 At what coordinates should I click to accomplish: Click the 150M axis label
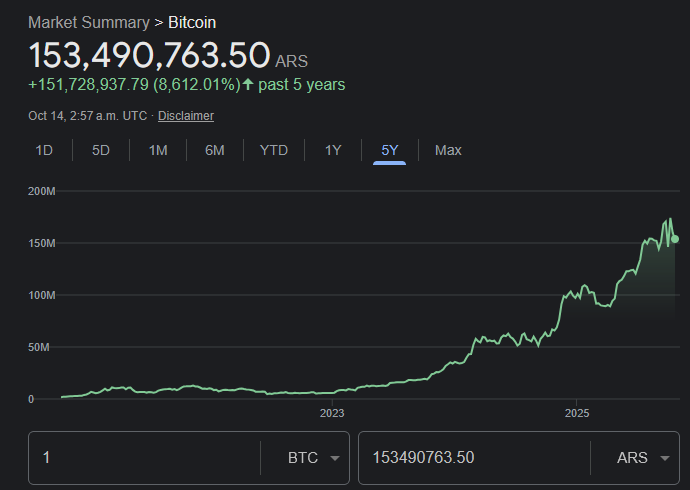coord(42,243)
